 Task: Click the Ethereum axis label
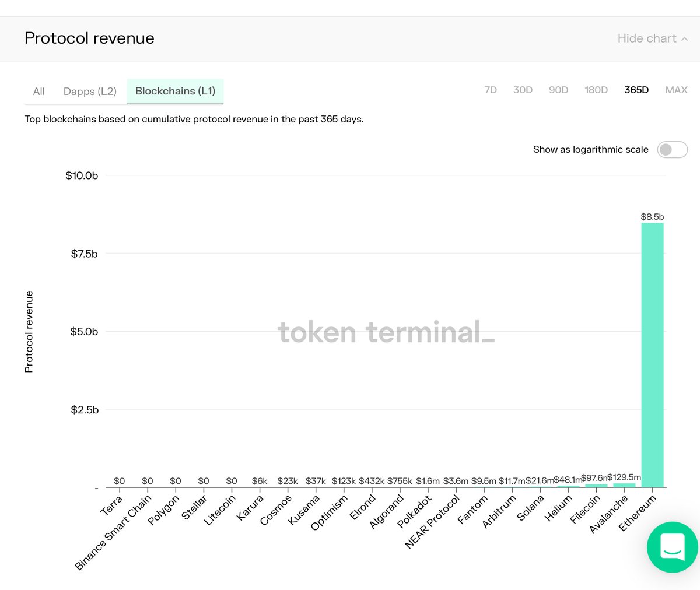click(637, 512)
